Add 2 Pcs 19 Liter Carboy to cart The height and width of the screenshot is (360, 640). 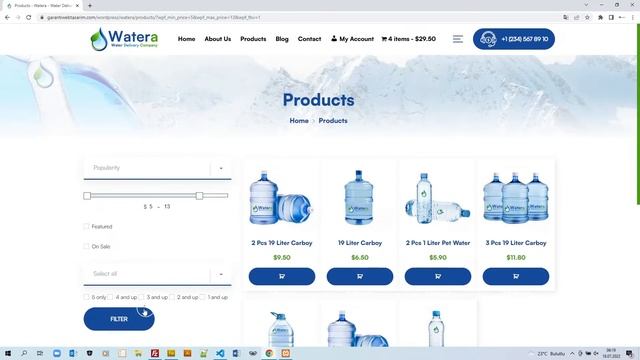282,276
